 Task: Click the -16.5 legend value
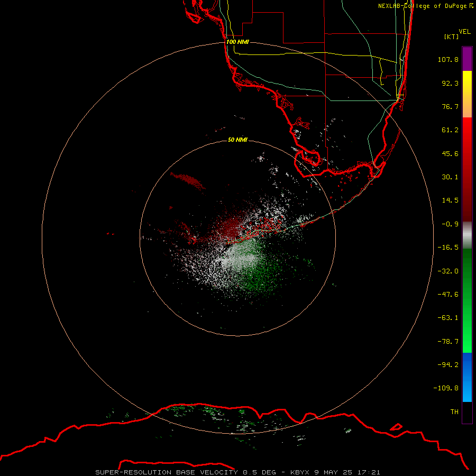(x=448, y=248)
